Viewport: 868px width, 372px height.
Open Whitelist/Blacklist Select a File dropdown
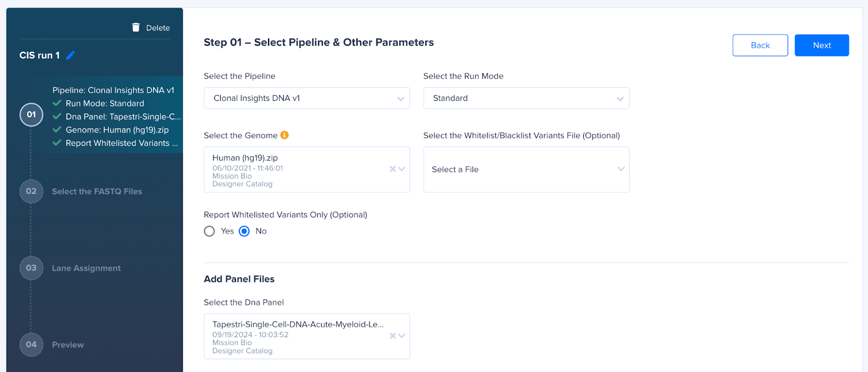(x=526, y=169)
